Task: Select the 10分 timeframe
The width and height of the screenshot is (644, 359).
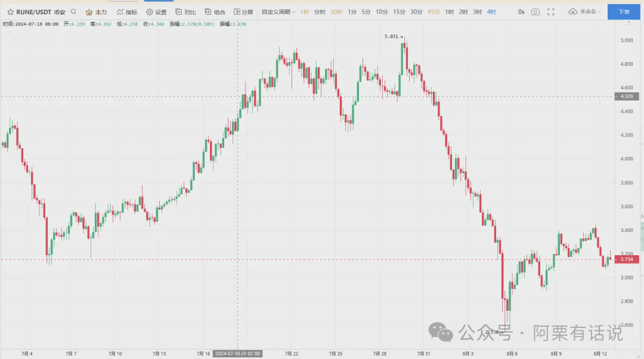Action: click(x=382, y=12)
